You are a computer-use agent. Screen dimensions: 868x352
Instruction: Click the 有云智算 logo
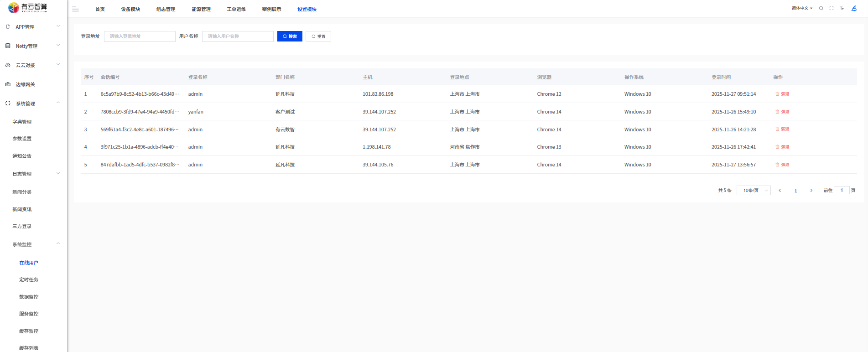click(28, 8)
